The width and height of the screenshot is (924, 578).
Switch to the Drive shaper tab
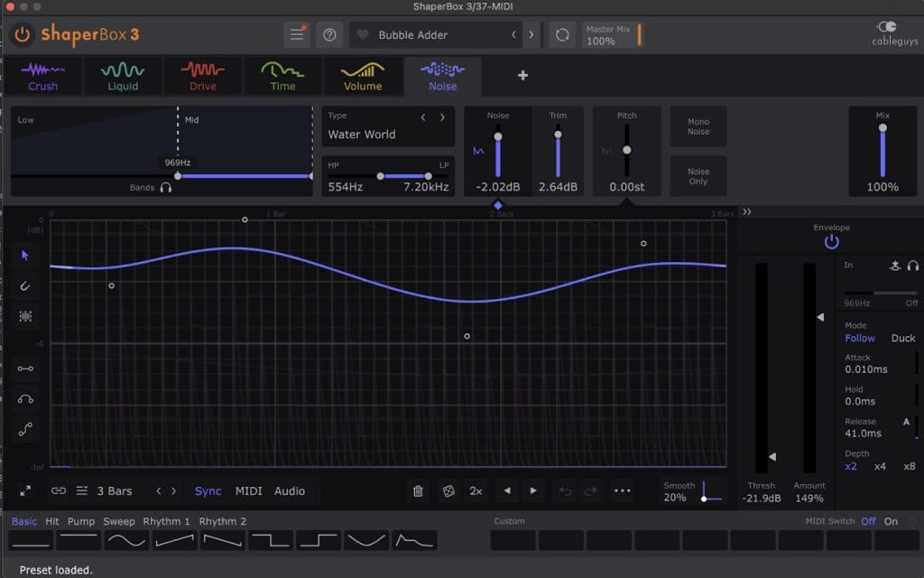[x=203, y=76]
